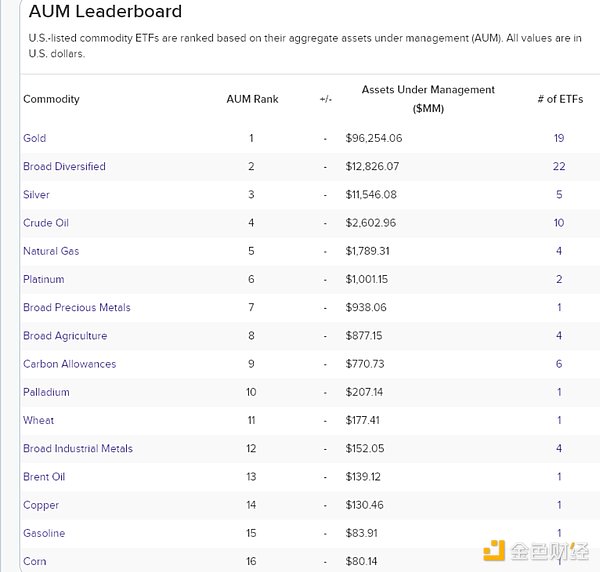Click the Broad Precious Metals link

77,307
